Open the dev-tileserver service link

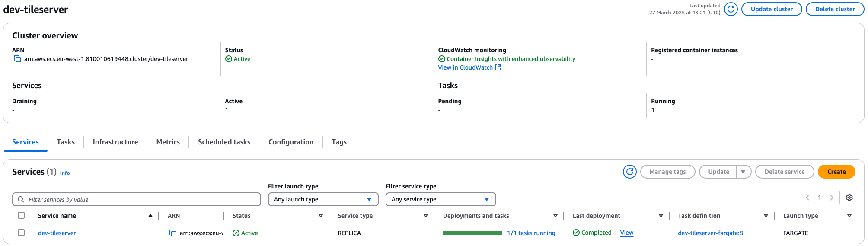[x=57, y=233]
